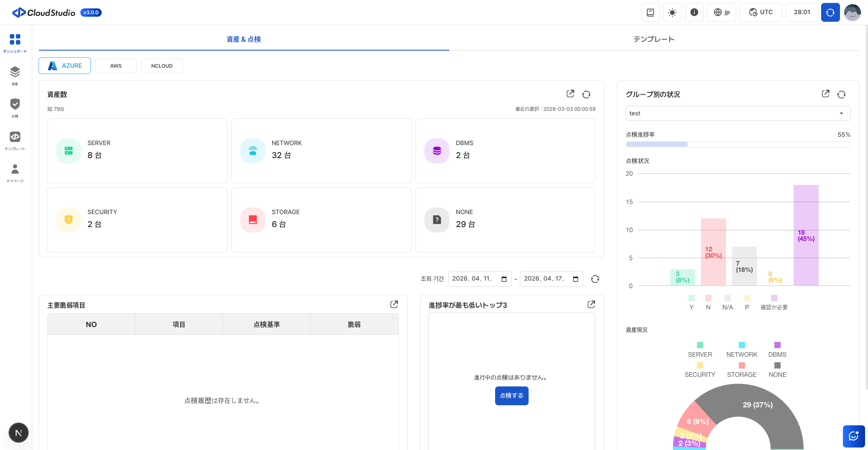
Task: Select the AWS cloud provider tab
Action: point(116,66)
